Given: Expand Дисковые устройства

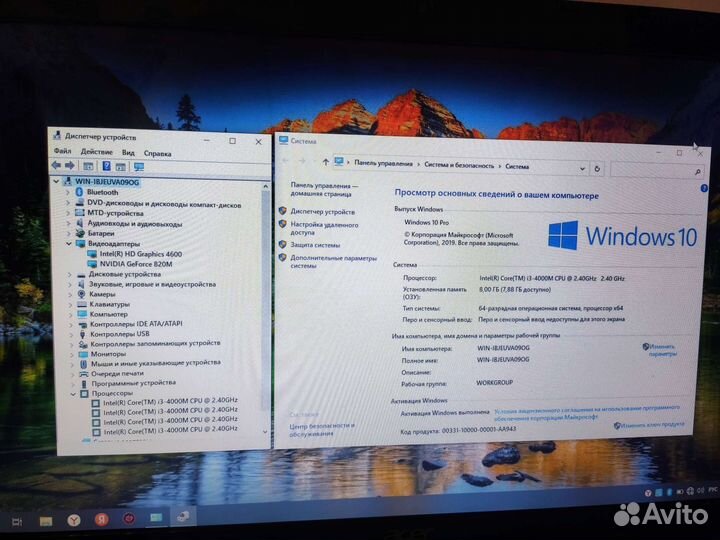Looking at the screenshot, I should tap(69, 274).
